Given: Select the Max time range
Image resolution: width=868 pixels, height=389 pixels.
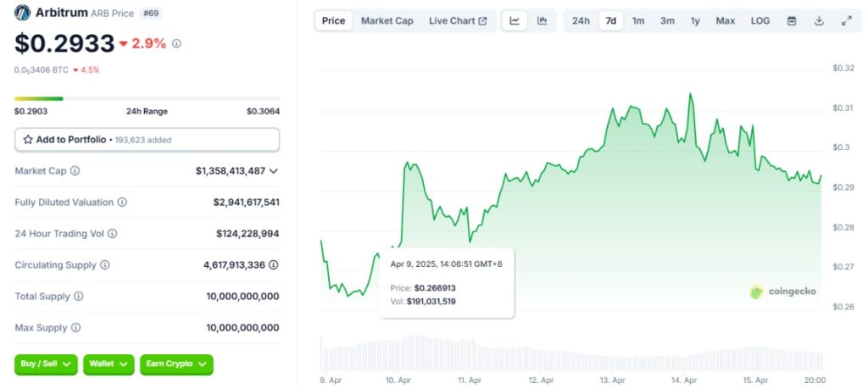Looking at the screenshot, I should pyautogui.click(x=726, y=21).
